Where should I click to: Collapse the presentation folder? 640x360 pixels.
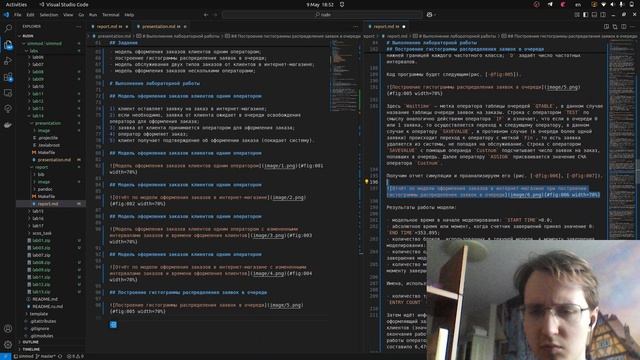(47, 123)
